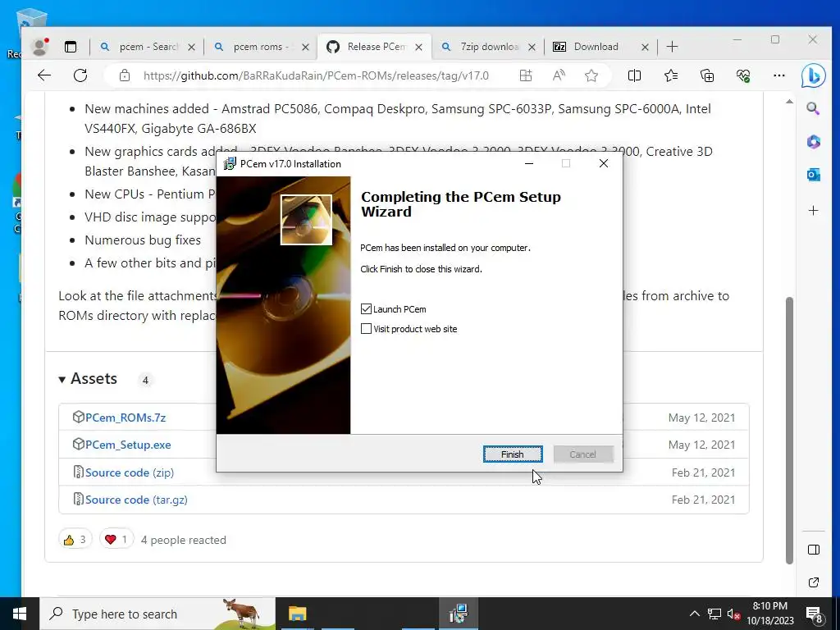Add a sidebar app with plus icon
Viewport: 840px width, 630px height.
(x=813, y=211)
